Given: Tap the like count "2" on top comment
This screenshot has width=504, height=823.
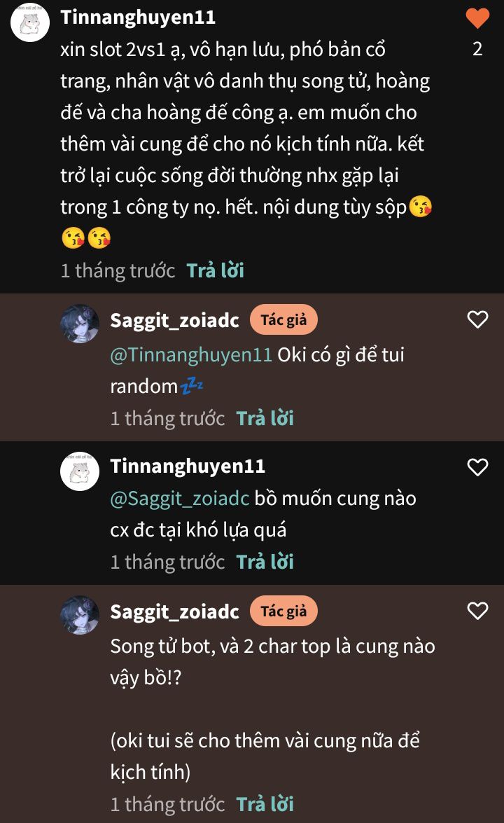Looking at the screenshot, I should (x=477, y=50).
